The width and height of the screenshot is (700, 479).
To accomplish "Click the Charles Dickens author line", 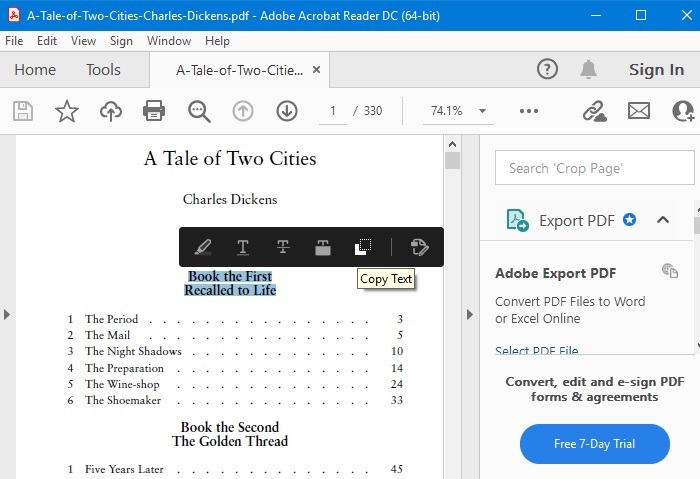I will (230, 200).
